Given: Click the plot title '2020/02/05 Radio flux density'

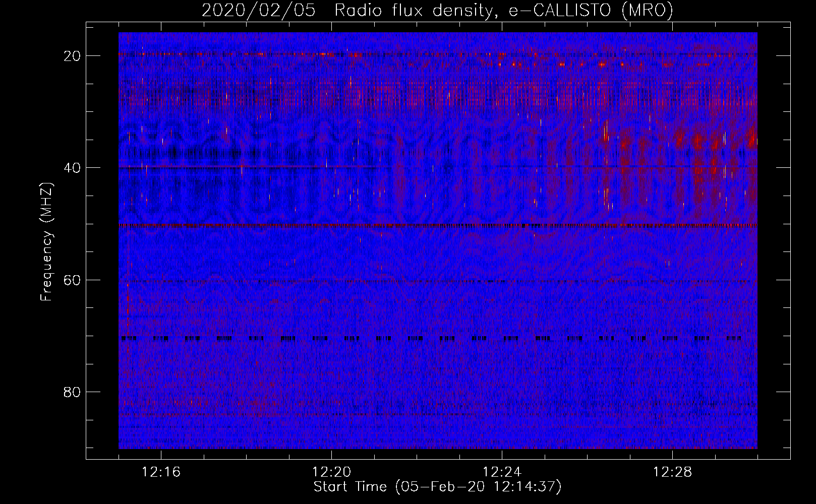Looking at the screenshot, I should pyautogui.click(x=437, y=10).
